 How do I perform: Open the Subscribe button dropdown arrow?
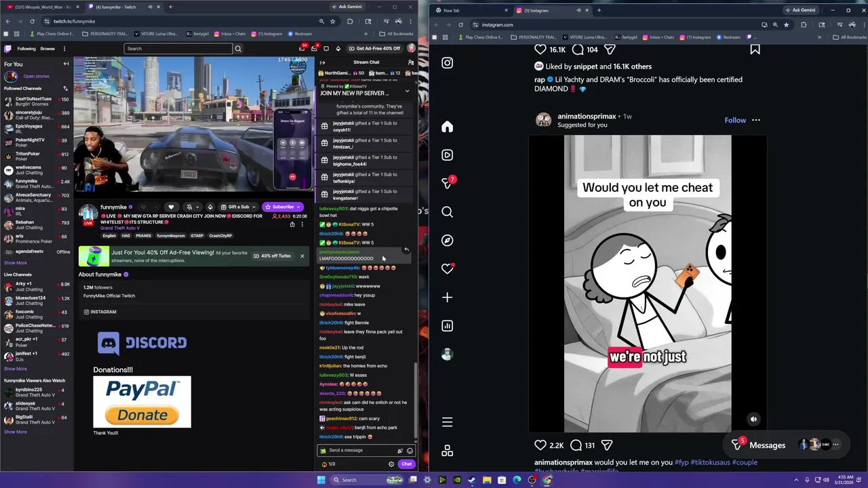tap(299, 207)
